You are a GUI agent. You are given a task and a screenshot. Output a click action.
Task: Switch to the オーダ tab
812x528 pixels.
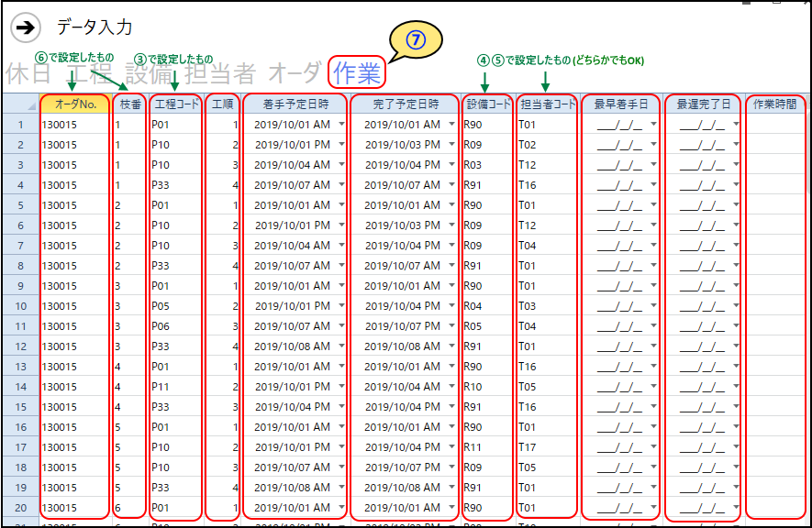pyautogui.click(x=294, y=73)
